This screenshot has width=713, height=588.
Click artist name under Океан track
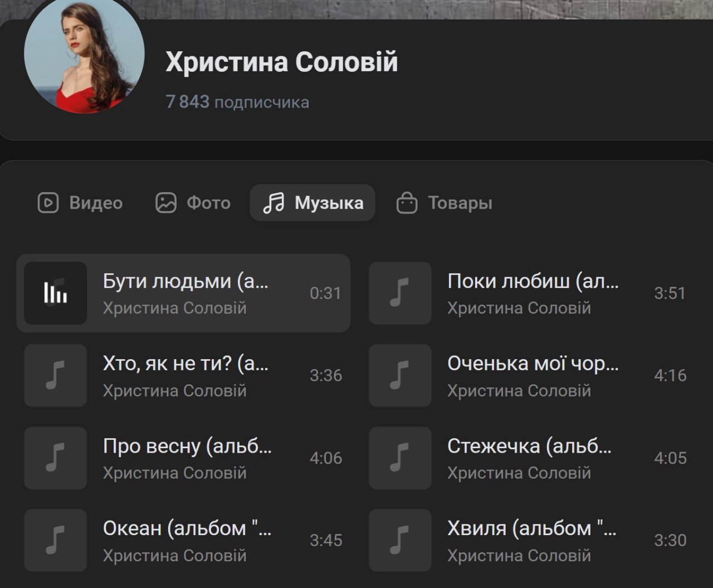click(174, 555)
